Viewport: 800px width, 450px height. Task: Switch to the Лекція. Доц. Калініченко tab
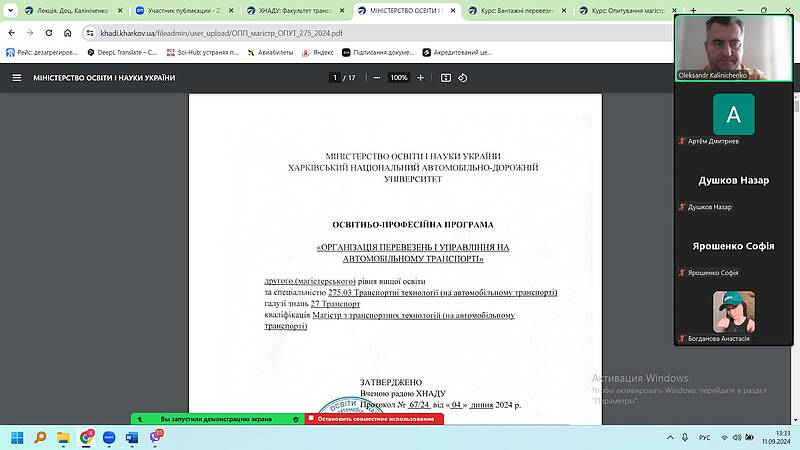tap(74, 10)
